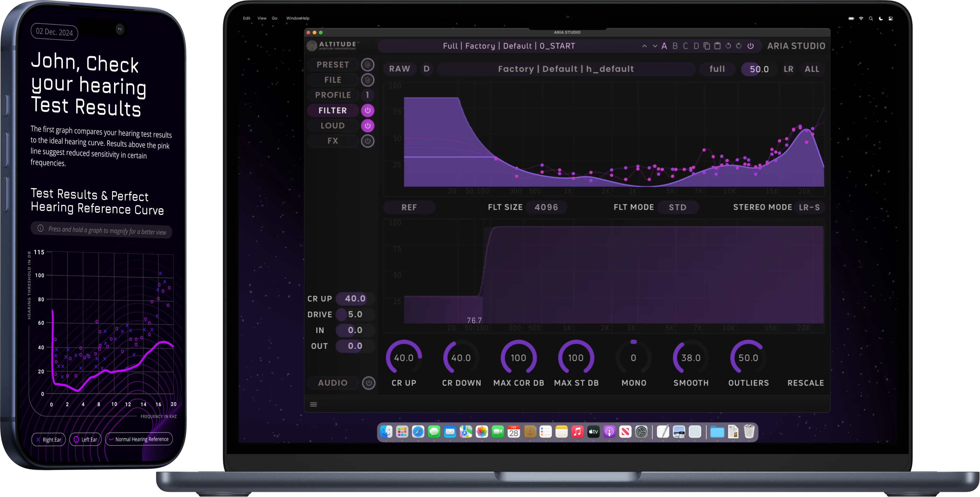Click the copy preset icon
Viewport: 980px width, 497px height.
coord(706,46)
